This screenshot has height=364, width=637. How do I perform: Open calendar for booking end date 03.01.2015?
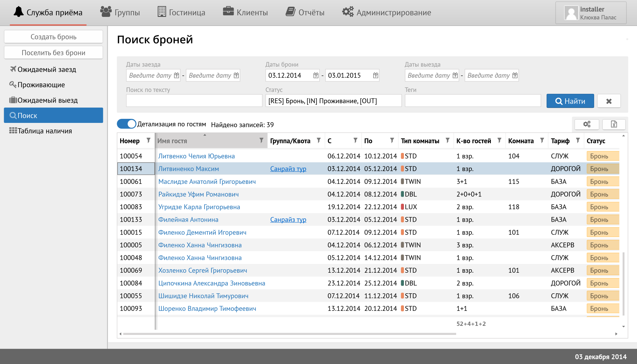(375, 75)
